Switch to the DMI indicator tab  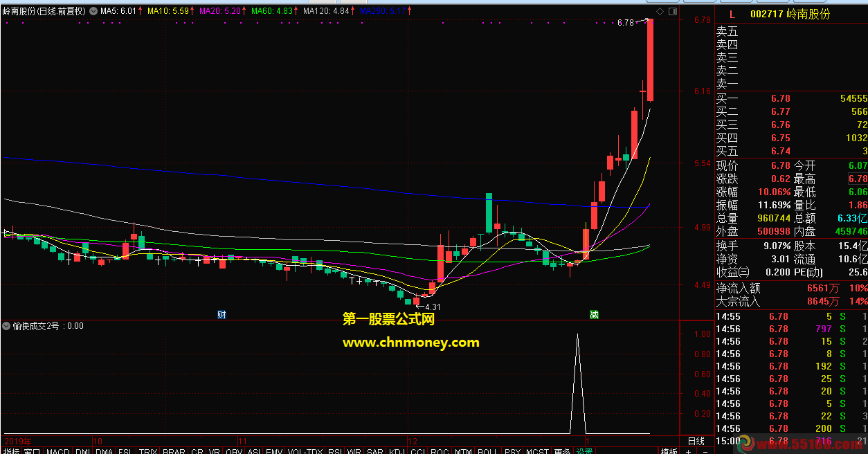coord(83,451)
